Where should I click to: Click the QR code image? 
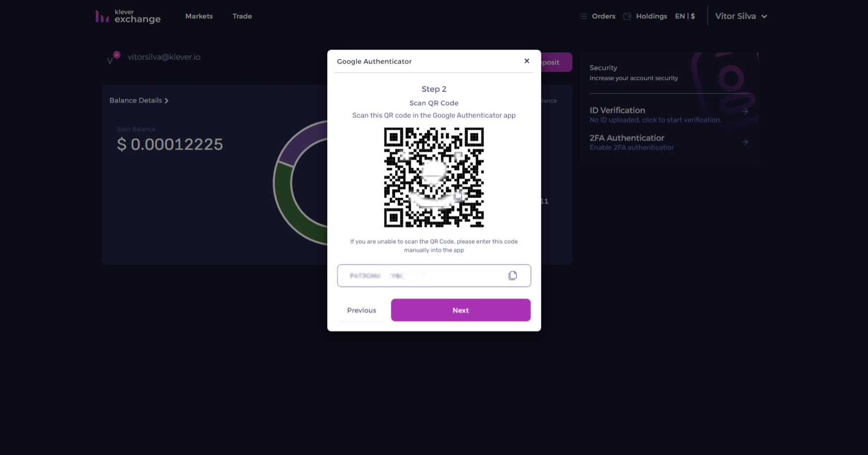click(434, 178)
